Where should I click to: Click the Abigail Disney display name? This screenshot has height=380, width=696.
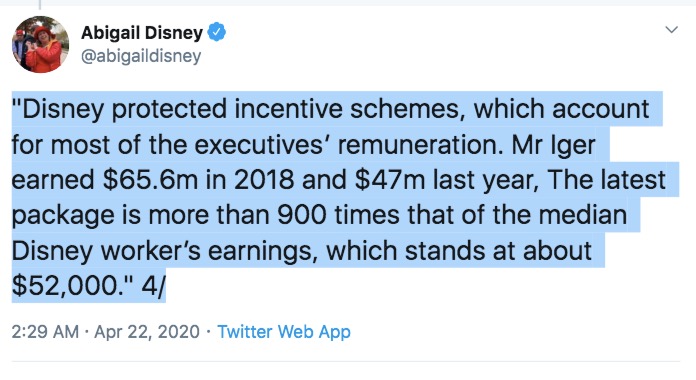coord(142,33)
